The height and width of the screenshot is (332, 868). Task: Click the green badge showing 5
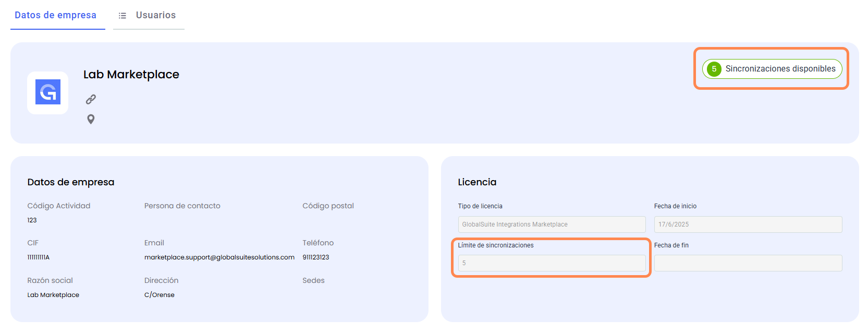[x=714, y=69]
